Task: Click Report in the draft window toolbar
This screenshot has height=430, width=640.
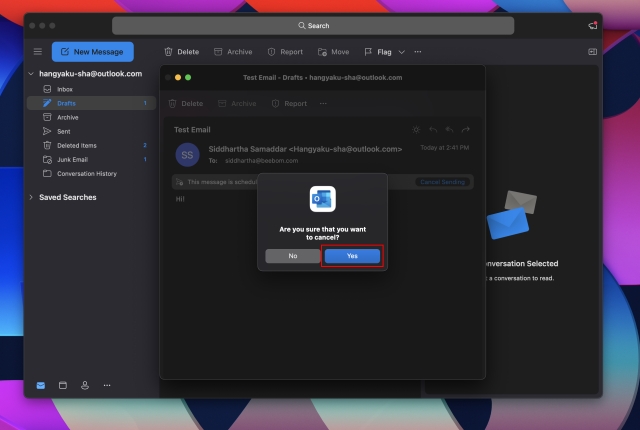Action: (x=289, y=104)
